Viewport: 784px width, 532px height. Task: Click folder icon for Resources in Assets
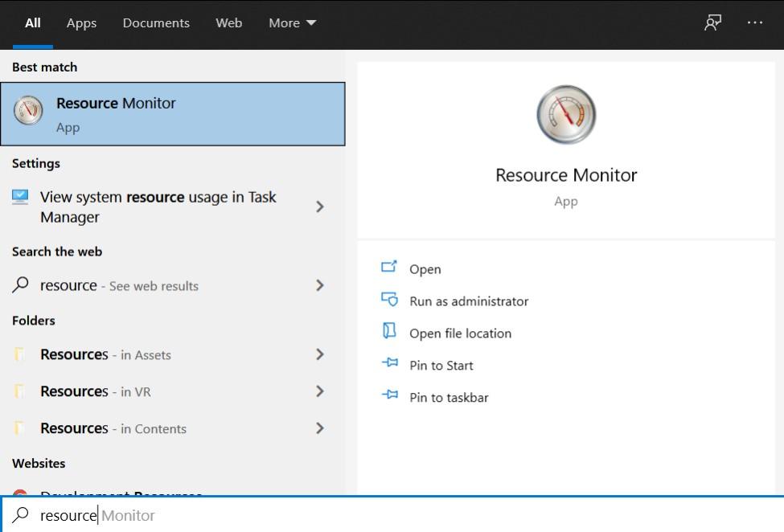(x=19, y=354)
